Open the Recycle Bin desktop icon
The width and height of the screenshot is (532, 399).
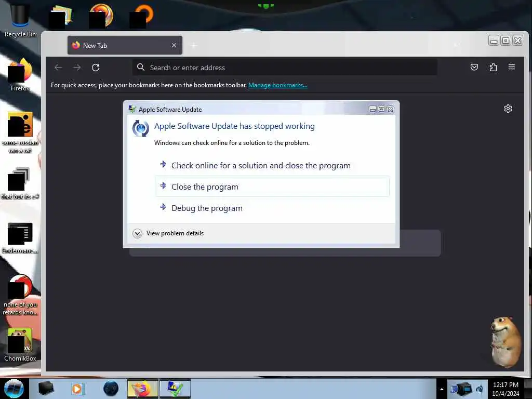[x=20, y=20]
